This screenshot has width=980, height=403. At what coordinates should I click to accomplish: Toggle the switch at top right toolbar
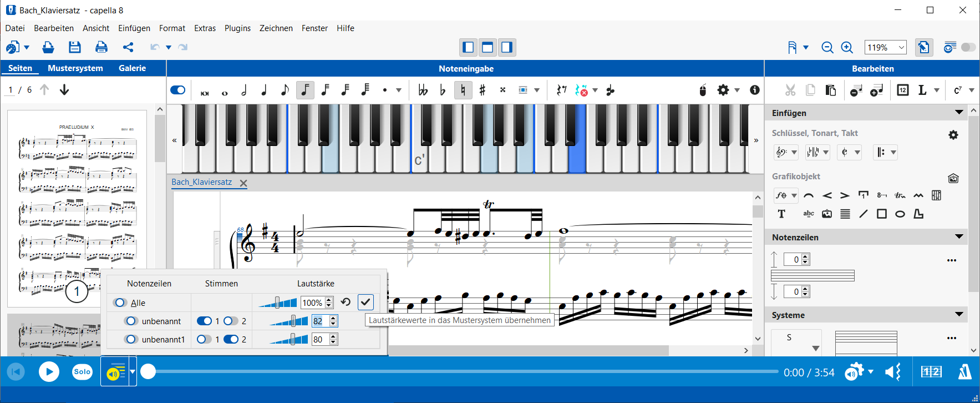pos(968,47)
